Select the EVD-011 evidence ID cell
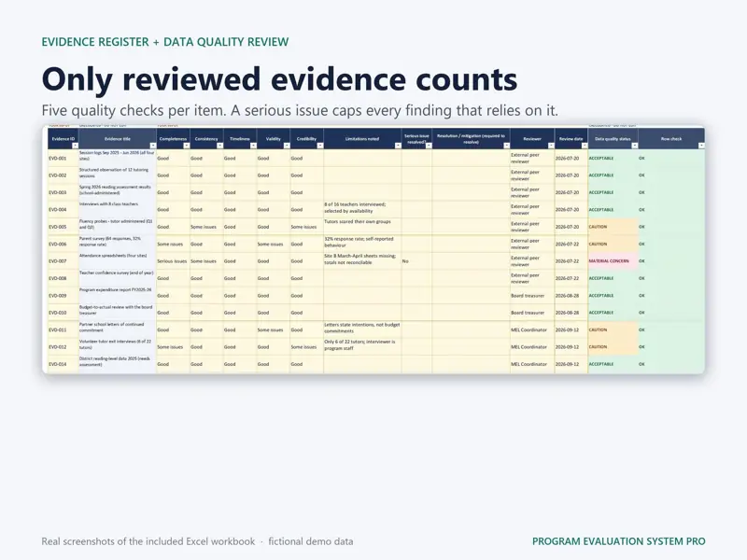 [x=63, y=329]
